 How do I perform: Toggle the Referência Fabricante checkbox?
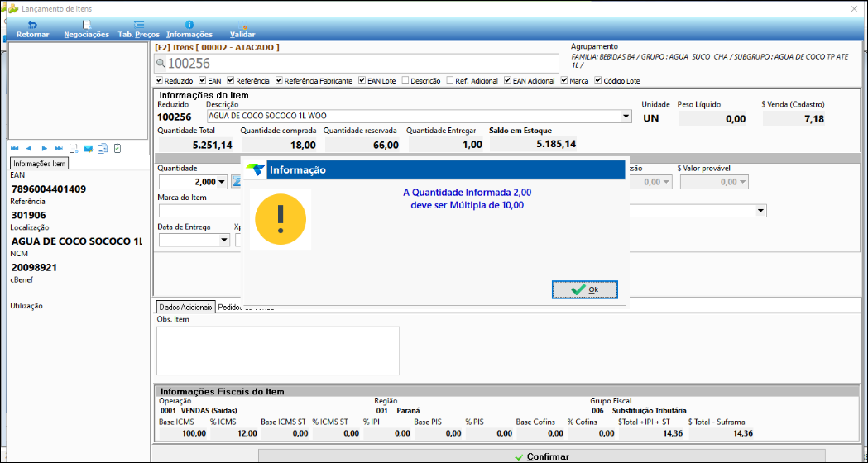[x=279, y=80]
